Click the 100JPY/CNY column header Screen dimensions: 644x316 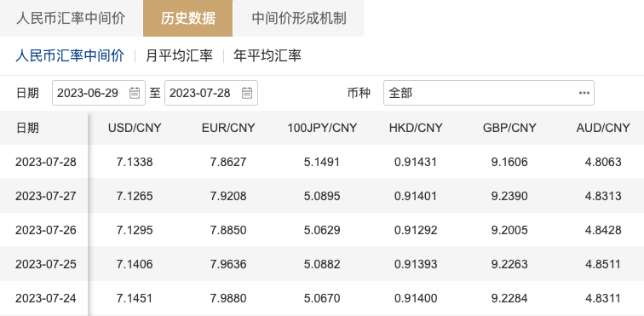tap(322, 128)
